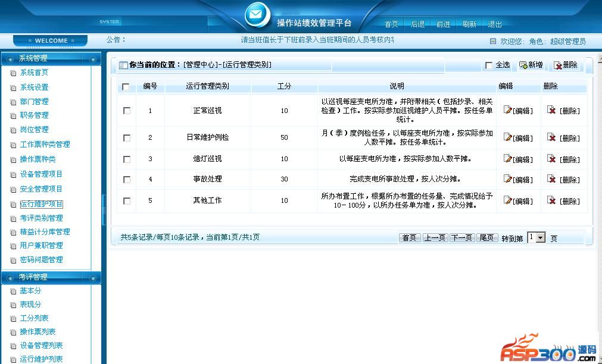Click the edit pencil icon for 事故处理

click(507, 178)
